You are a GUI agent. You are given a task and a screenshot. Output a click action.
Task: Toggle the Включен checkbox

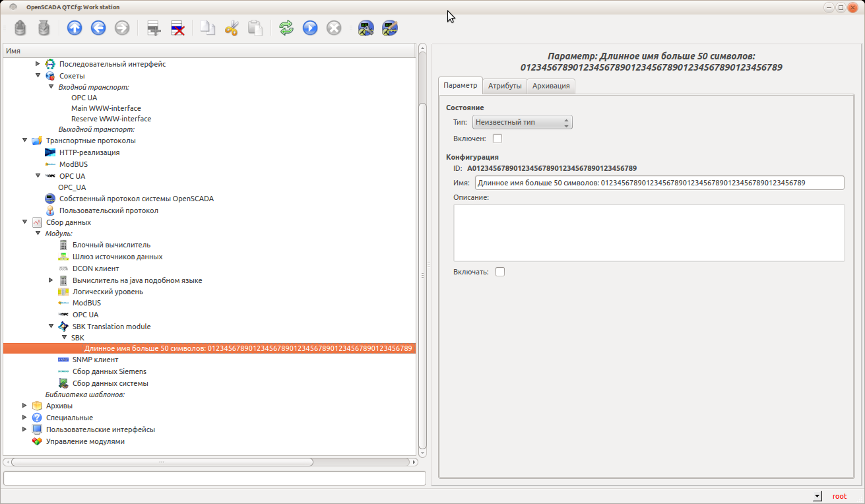(497, 139)
